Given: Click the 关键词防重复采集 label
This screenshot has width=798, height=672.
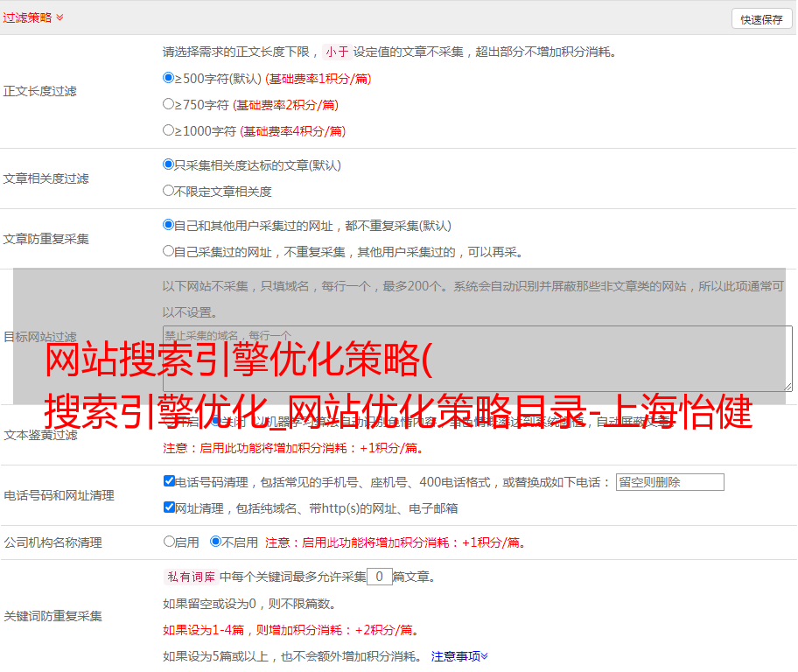Looking at the screenshot, I should click(x=52, y=617).
